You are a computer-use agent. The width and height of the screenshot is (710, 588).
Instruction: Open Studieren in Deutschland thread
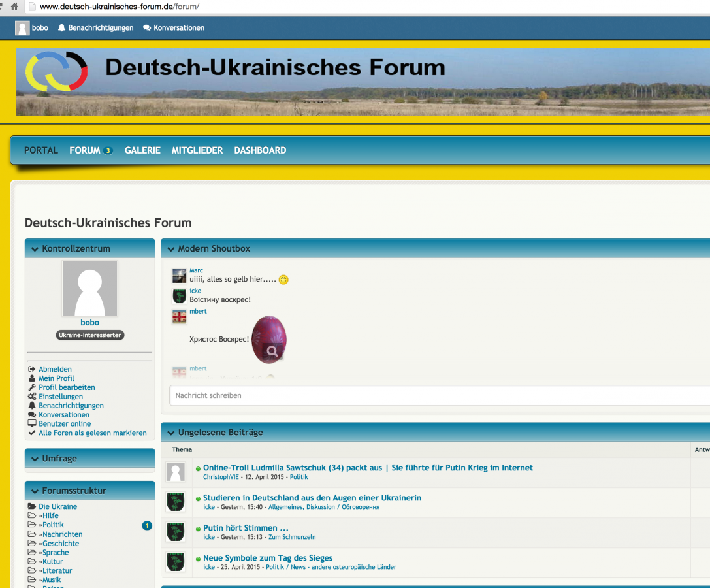[312, 498]
